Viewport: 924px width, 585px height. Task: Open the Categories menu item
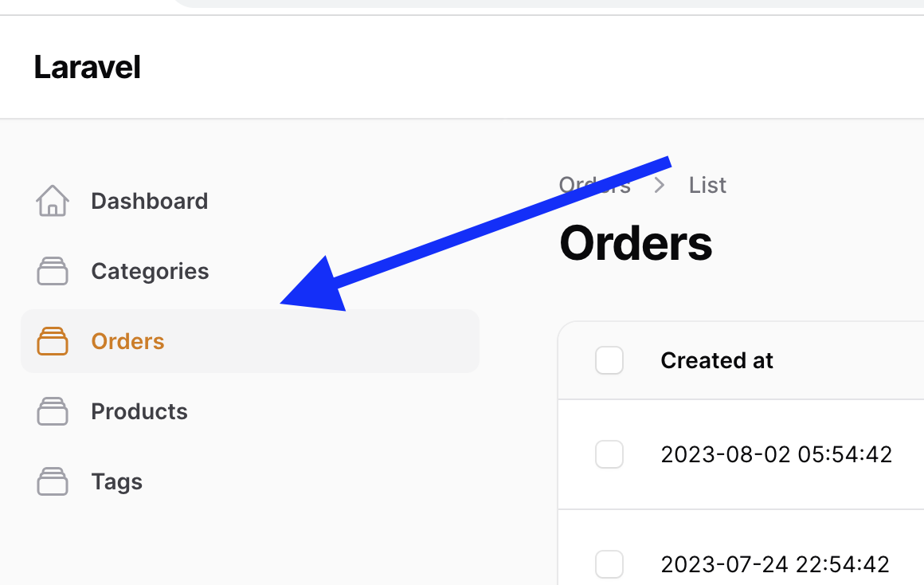click(x=150, y=271)
